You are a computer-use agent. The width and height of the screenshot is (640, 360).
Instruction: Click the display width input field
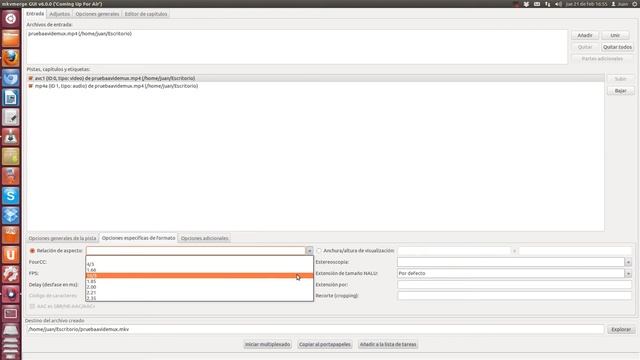tap(454, 251)
